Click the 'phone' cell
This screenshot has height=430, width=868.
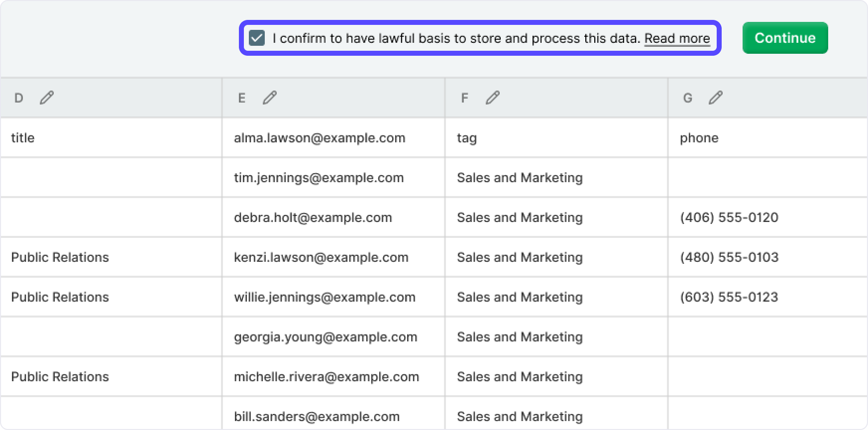[x=768, y=138]
